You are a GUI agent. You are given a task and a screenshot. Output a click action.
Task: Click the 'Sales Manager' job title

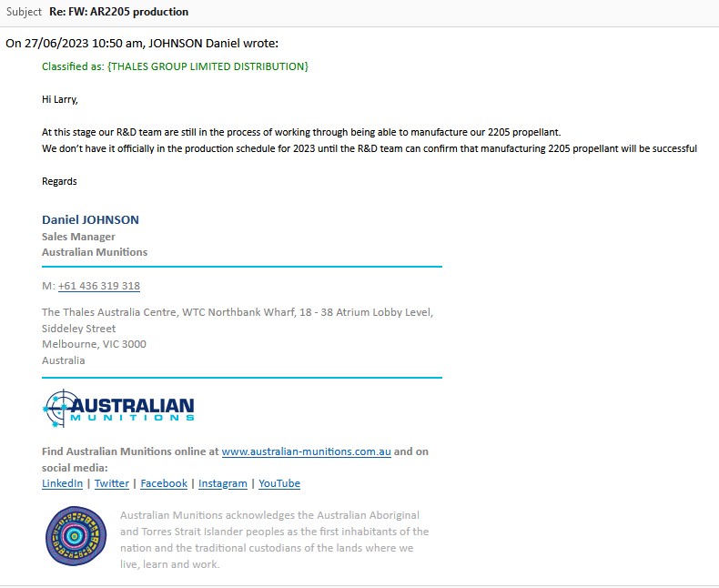pyautogui.click(x=78, y=237)
